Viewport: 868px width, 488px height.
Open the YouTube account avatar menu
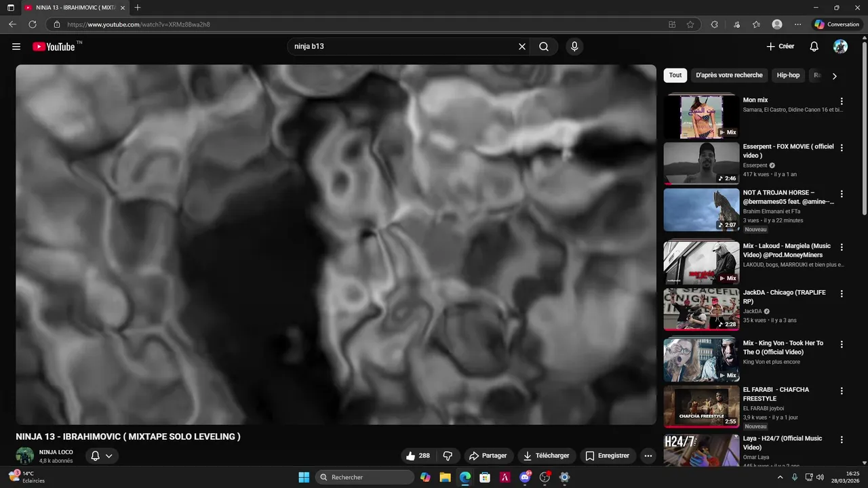pyautogui.click(x=840, y=47)
